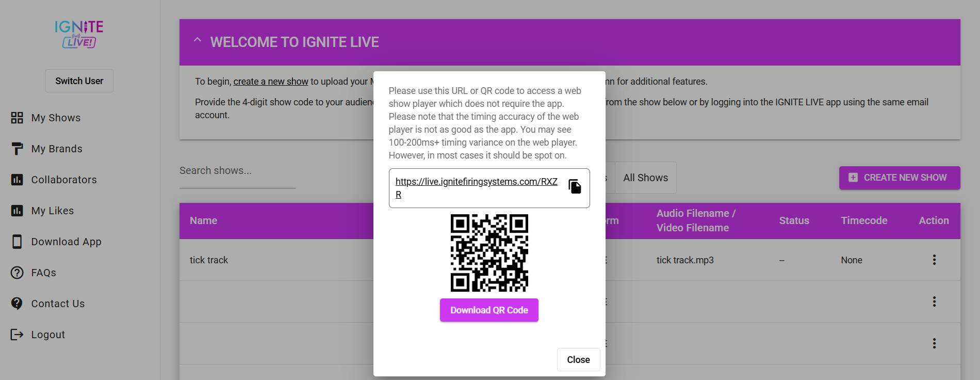Viewport: 980px width, 380px height.
Task: Open action menu for tick track row
Action: pos(934,260)
